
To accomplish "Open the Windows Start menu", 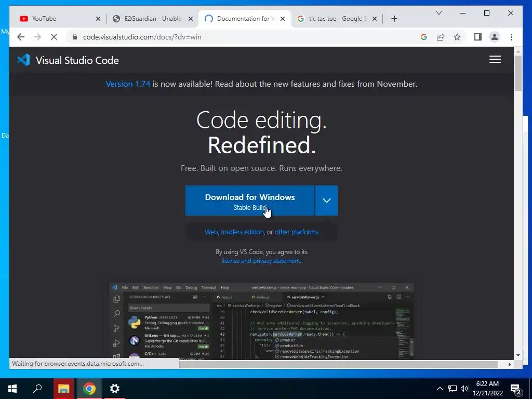I will click(12, 389).
